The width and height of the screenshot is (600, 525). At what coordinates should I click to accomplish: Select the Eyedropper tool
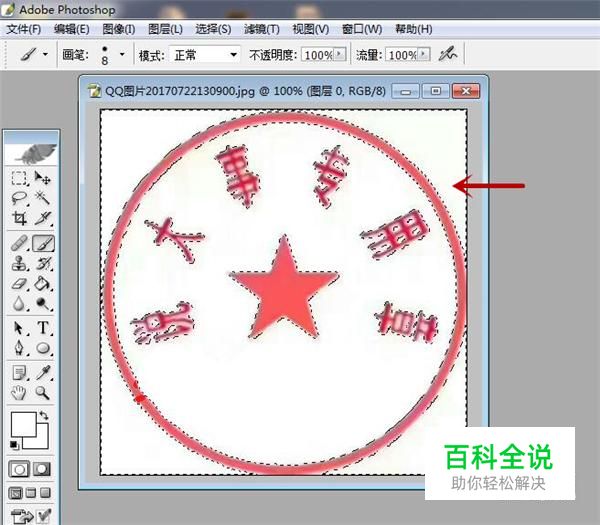pos(42,373)
